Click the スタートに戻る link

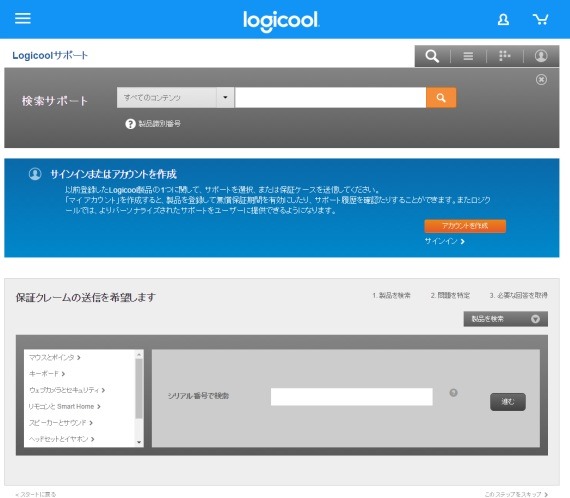point(36,494)
